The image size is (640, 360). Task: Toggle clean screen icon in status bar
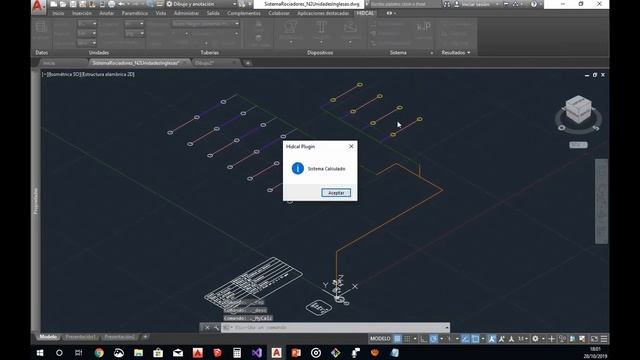click(594, 339)
